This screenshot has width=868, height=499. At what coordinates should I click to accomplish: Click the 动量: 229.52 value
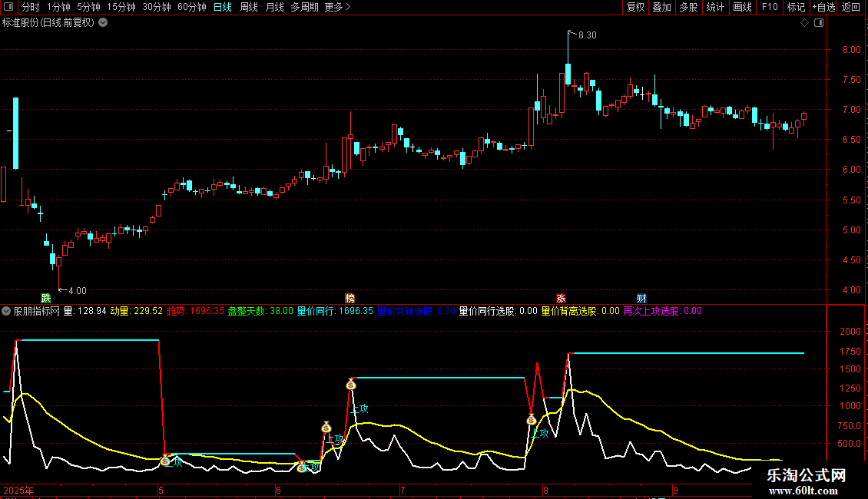point(137,312)
